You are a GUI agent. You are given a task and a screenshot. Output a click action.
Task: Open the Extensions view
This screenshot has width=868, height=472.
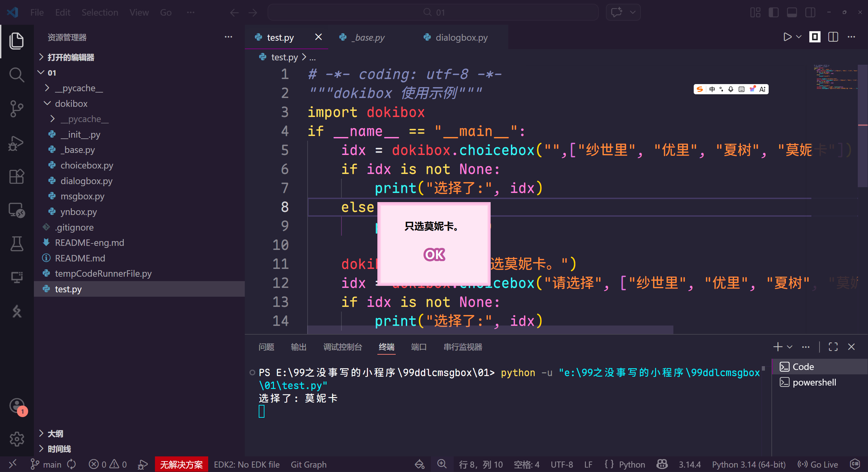[x=16, y=176]
